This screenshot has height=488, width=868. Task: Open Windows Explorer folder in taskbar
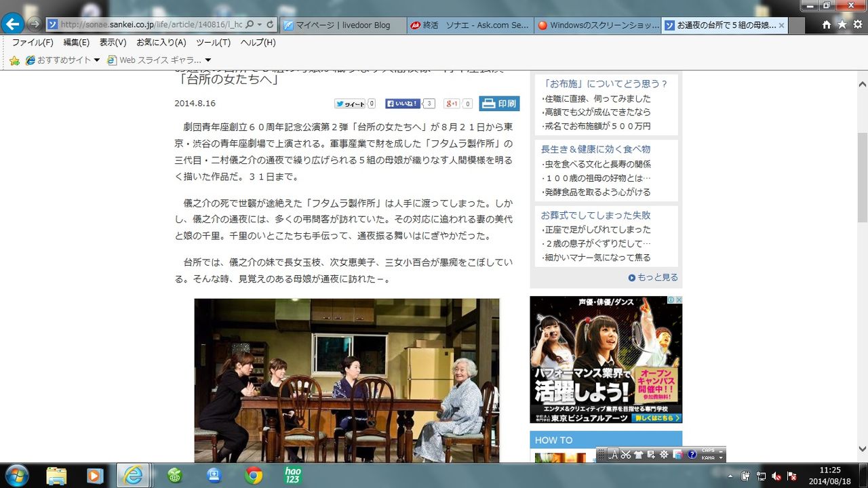tap(57, 476)
